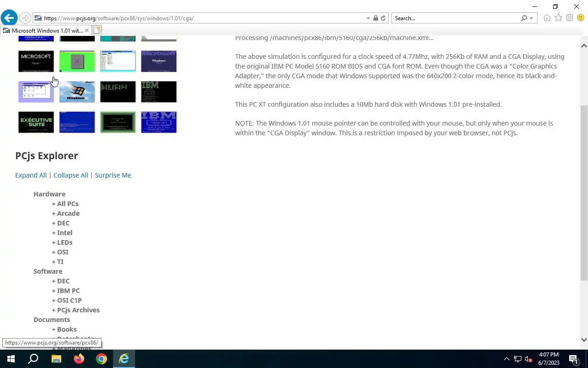Refresh the page with the reload icon

point(383,18)
